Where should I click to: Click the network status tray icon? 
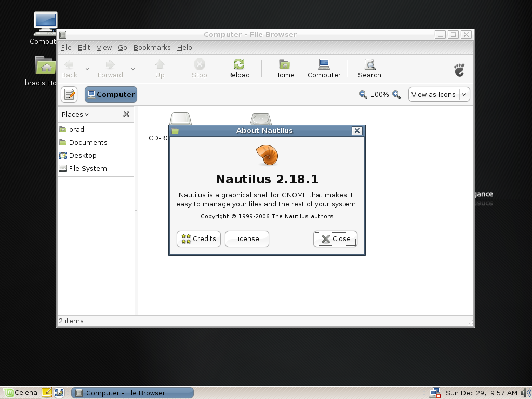435,393
